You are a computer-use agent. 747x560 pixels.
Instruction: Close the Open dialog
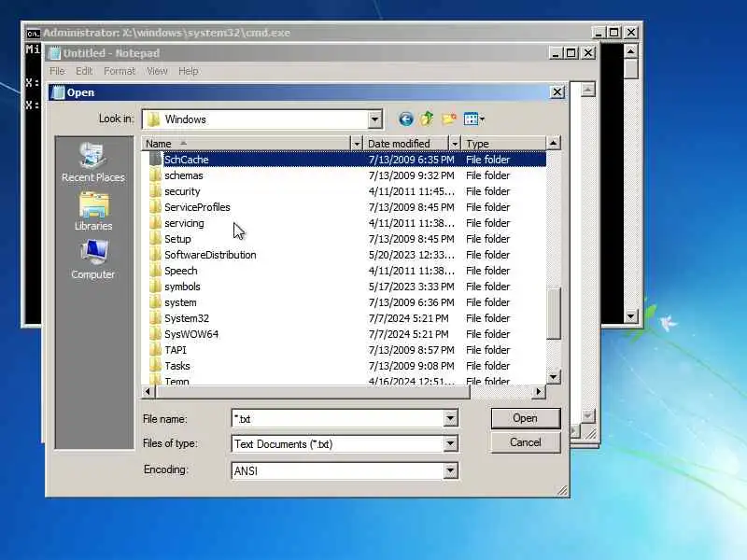coord(557,92)
